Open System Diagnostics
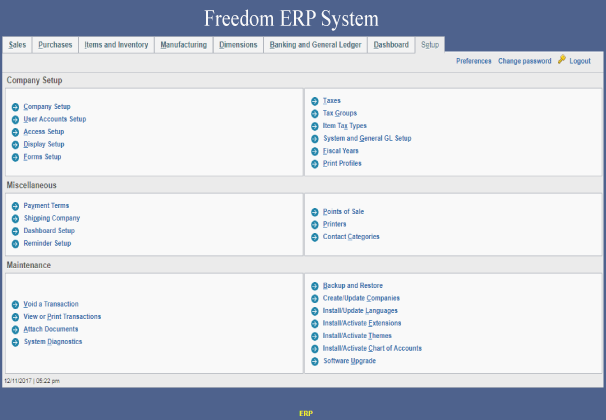The image size is (606, 420). (52, 341)
